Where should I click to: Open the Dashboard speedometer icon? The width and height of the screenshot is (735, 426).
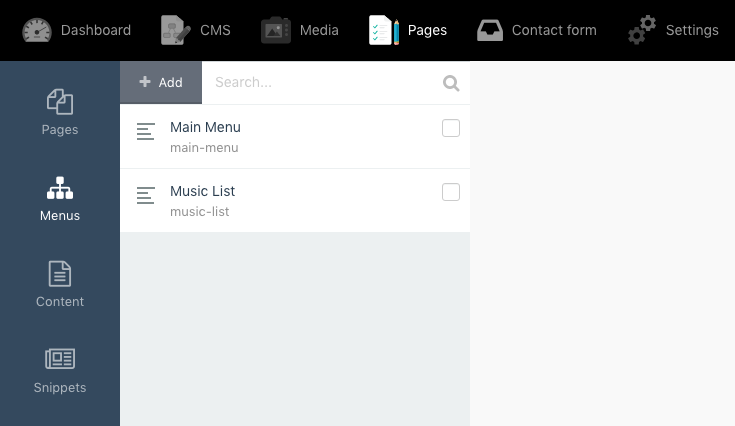[x=37, y=30]
